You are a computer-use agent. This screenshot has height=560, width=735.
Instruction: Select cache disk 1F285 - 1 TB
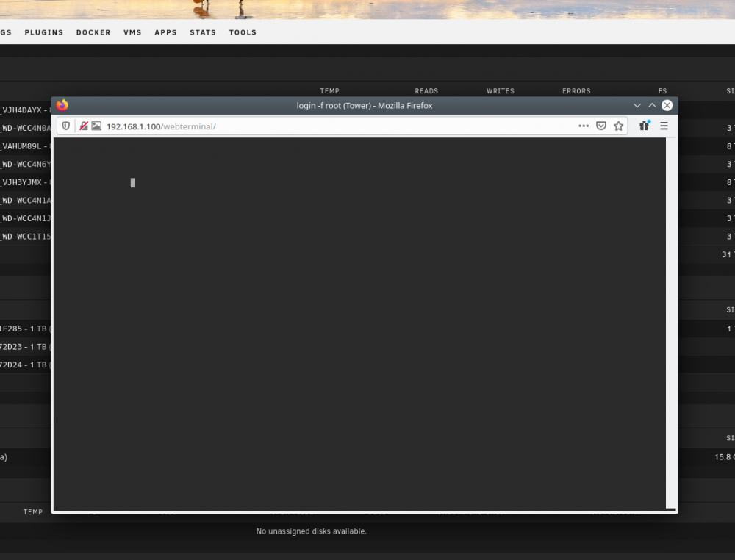(24, 329)
